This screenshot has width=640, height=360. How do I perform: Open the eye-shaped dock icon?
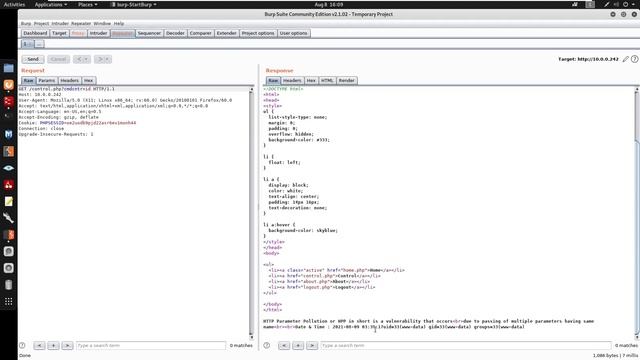pyautogui.click(x=9, y=168)
